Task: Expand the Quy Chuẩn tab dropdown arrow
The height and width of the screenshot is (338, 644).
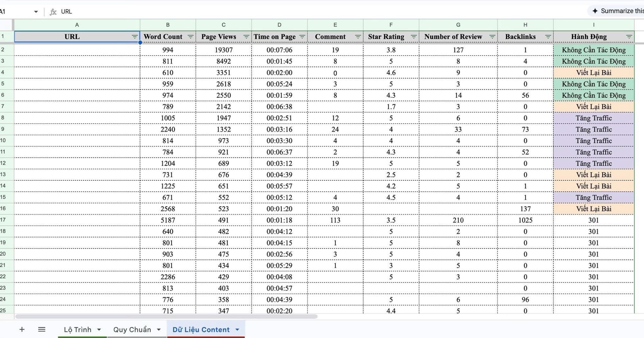Action: coord(159,330)
